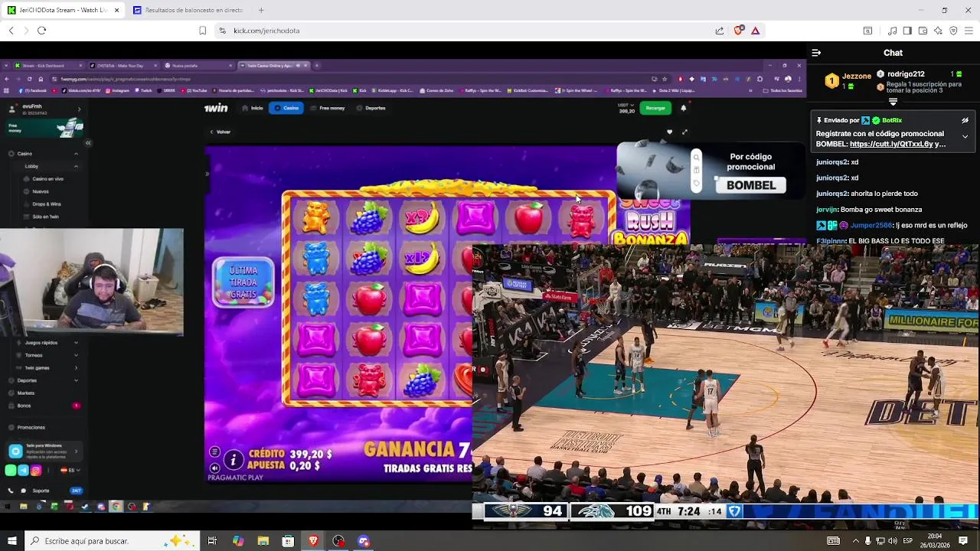Screen dimensions: 980x551
Task: Select the JeriCHODota Stream tab
Action: tap(63, 10)
